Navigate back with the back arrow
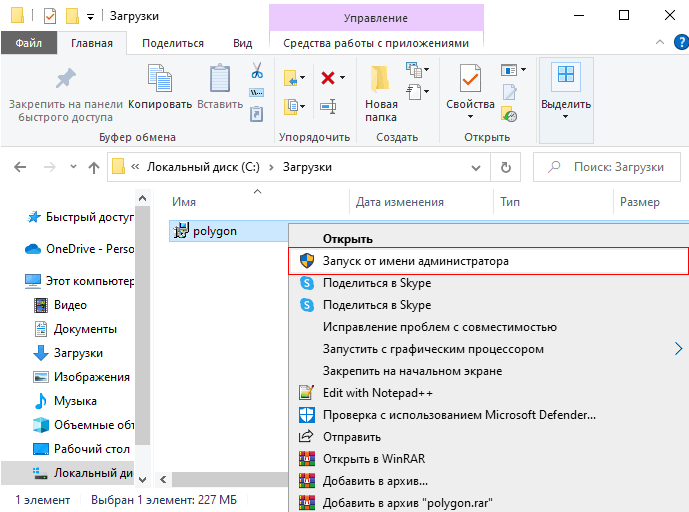 click(x=21, y=167)
